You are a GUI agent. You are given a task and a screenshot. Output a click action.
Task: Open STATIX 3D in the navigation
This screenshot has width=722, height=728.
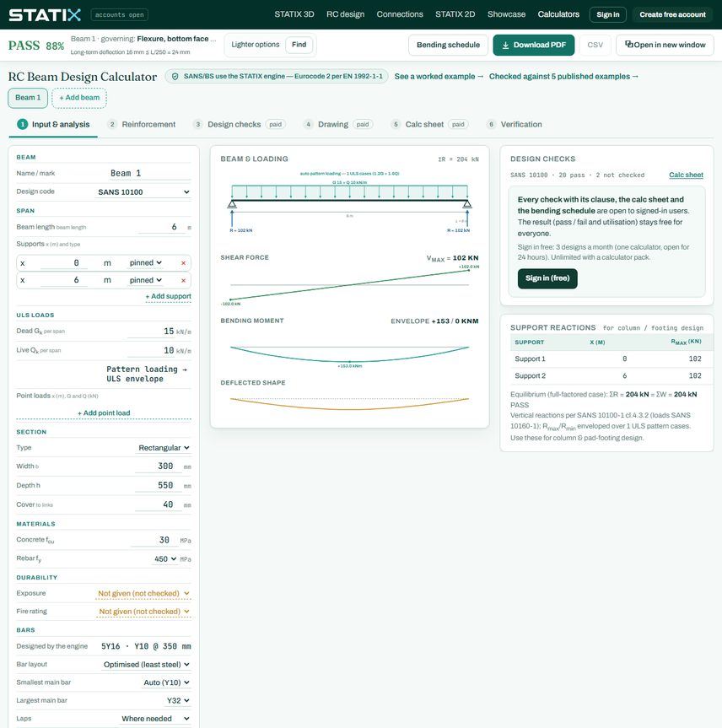point(294,14)
